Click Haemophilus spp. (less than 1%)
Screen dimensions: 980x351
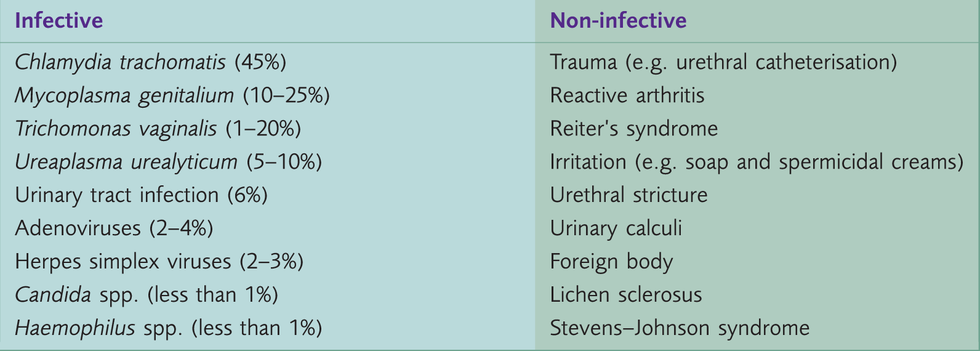[x=169, y=328]
